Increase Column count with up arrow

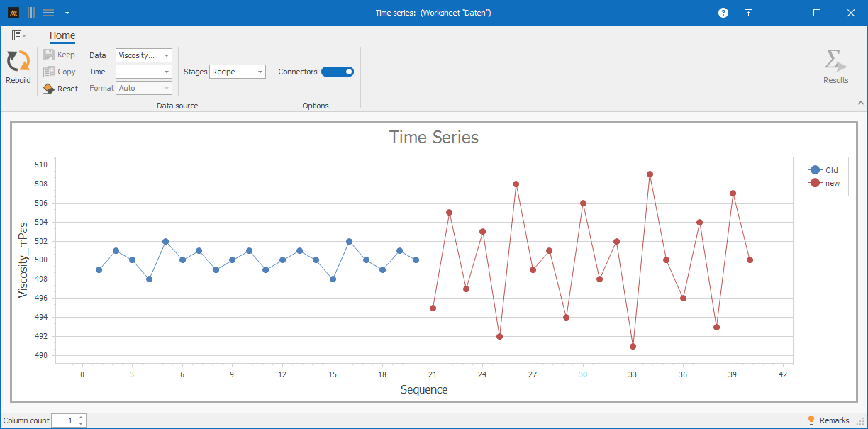(x=82, y=418)
